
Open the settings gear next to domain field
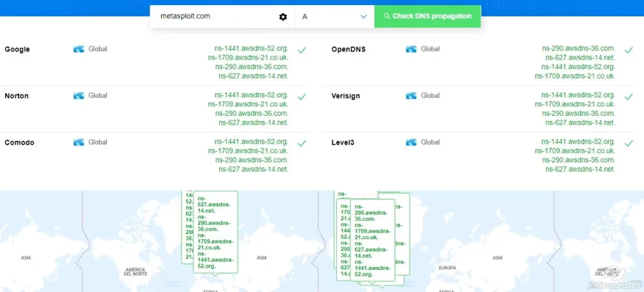283,17
